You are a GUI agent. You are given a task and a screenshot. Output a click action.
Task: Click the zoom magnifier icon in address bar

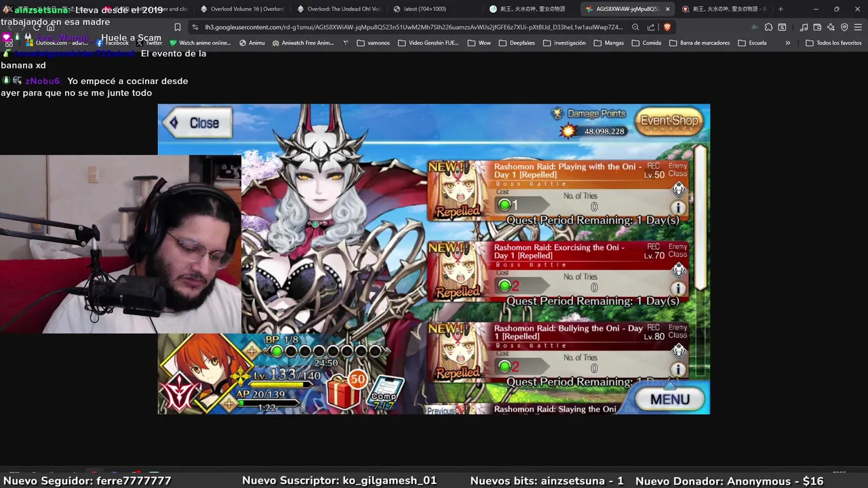[635, 27]
